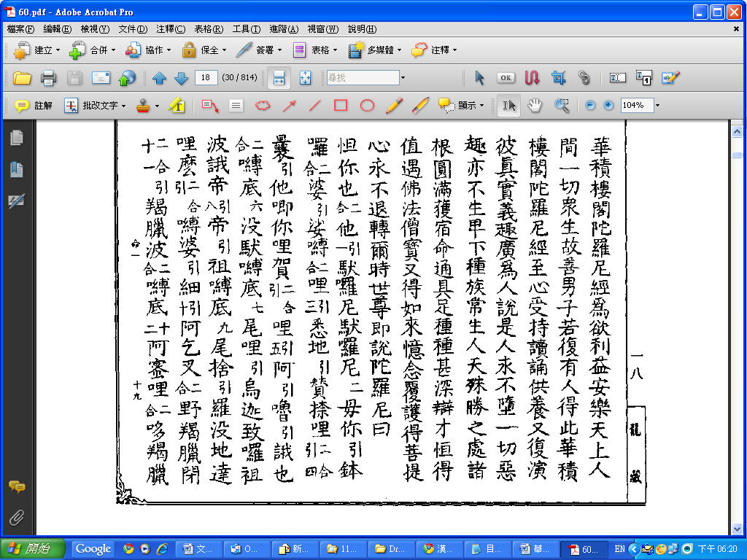The height and width of the screenshot is (560, 747).
Task: Select the Highlight Text tool
Action: [176, 105]
